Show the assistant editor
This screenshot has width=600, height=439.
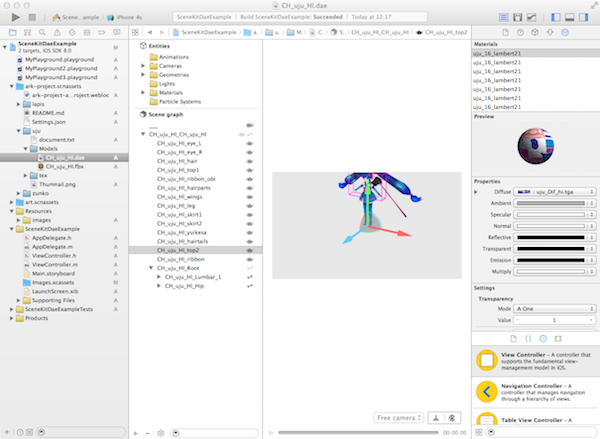pos(517,17)
